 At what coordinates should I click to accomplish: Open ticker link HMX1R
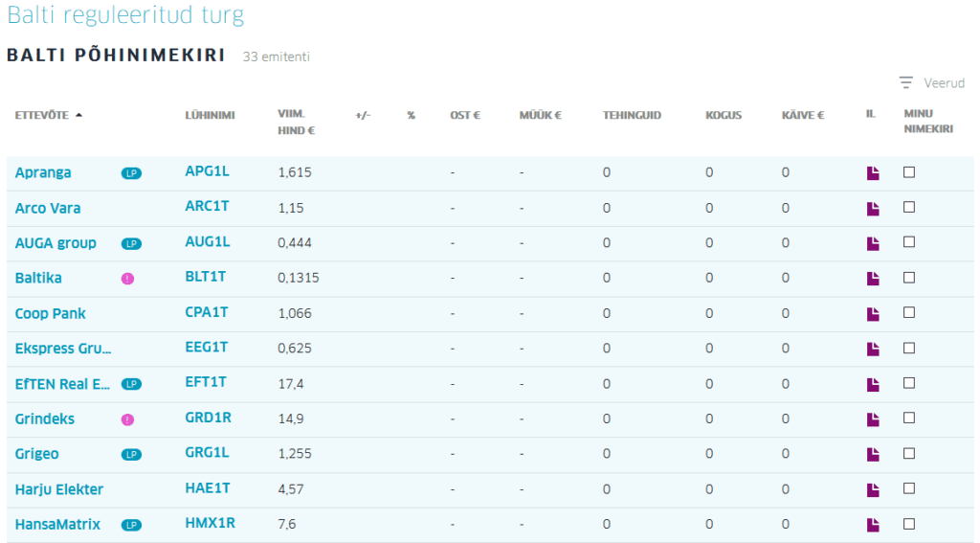click(x=210, y=523)
